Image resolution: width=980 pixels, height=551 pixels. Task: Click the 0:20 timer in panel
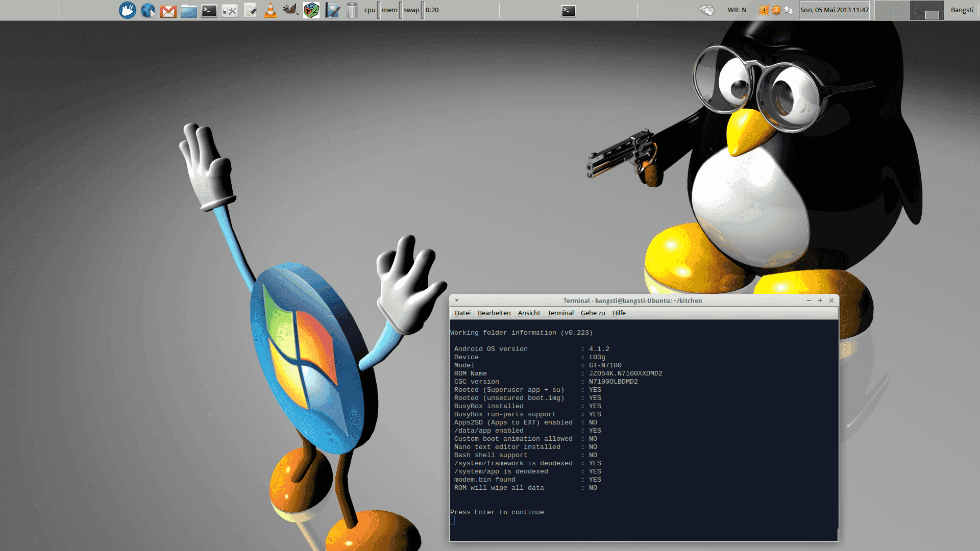(x=432, y=10)
